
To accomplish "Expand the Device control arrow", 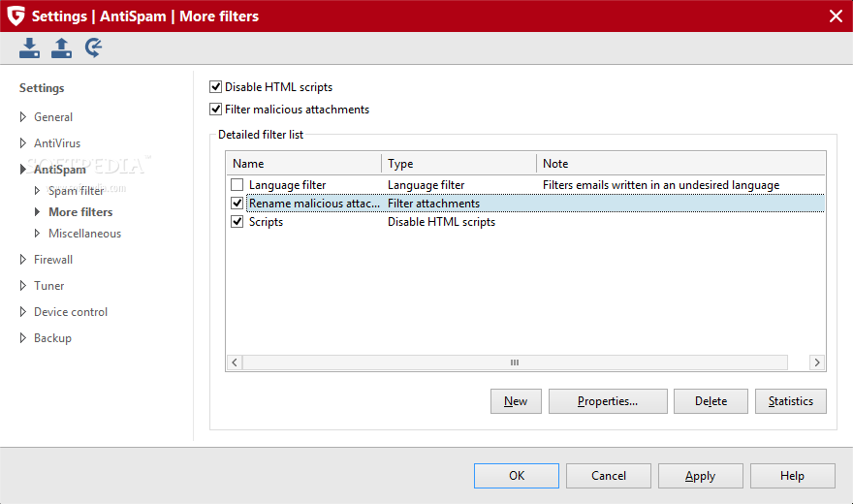I will click(23, 311).
